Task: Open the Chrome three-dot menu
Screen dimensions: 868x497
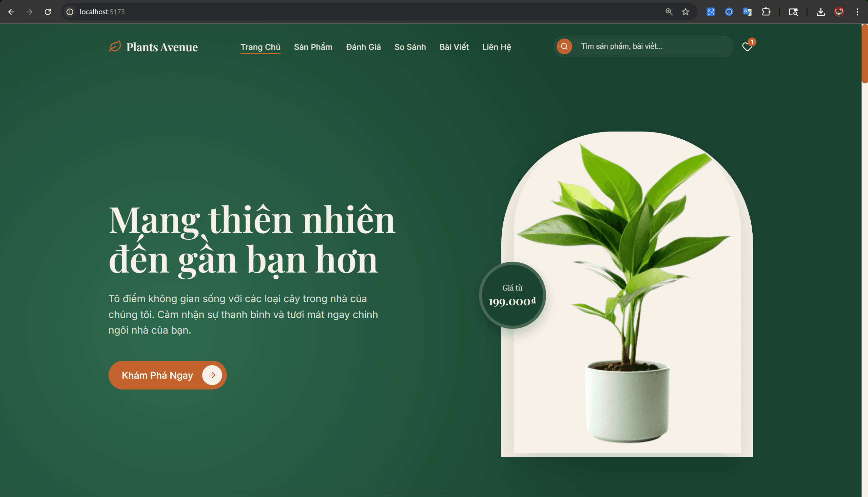Action: [857, 12]
